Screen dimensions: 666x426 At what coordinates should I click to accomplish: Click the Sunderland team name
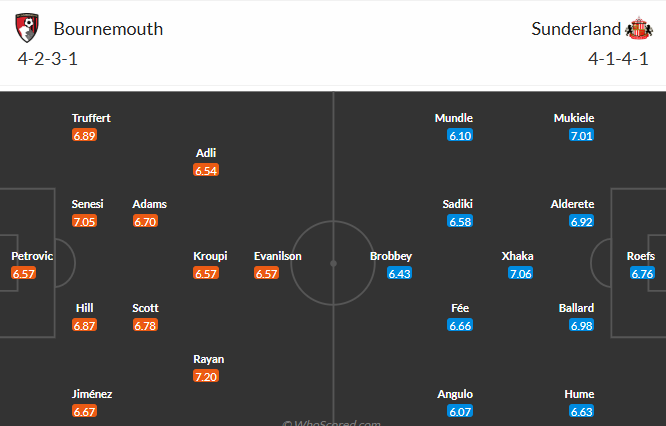click(574, 28)
